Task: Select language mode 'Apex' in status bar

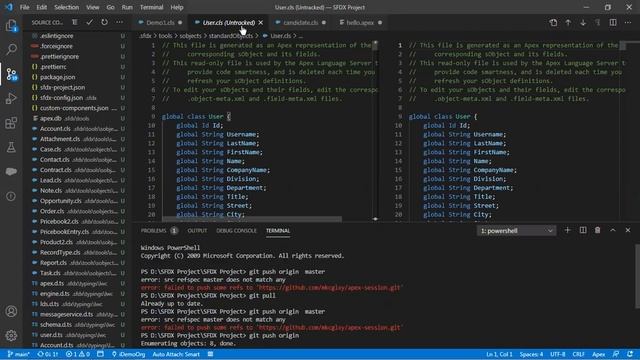Action: (598, 354)
